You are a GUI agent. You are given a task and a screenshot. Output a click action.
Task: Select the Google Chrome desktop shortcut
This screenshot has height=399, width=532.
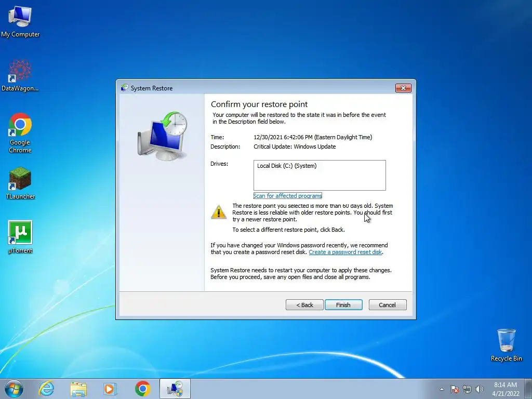pos(20,132)
